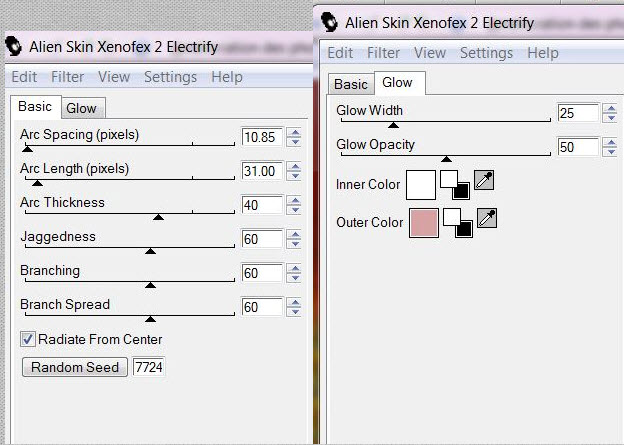The height and width of the screenshot is (445, 624).
Task: Open Edit menu in left Electrify window
Action: point(24,77)
